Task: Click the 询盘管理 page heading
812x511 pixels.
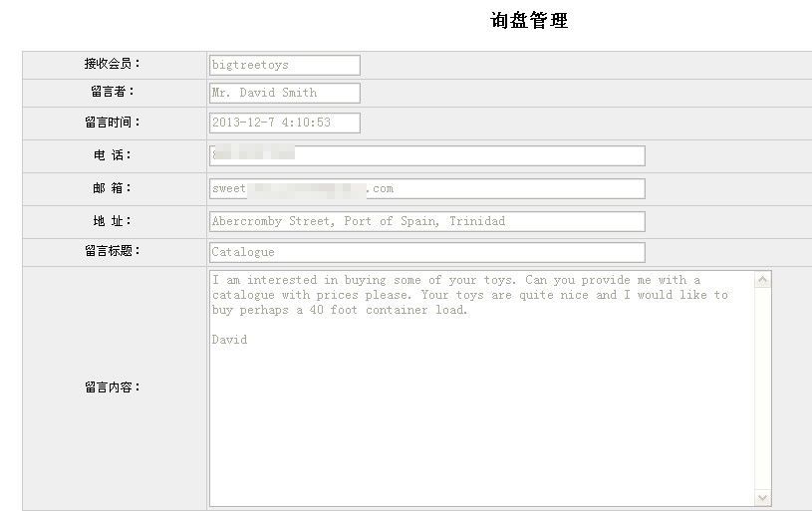Action: [529, 21]
